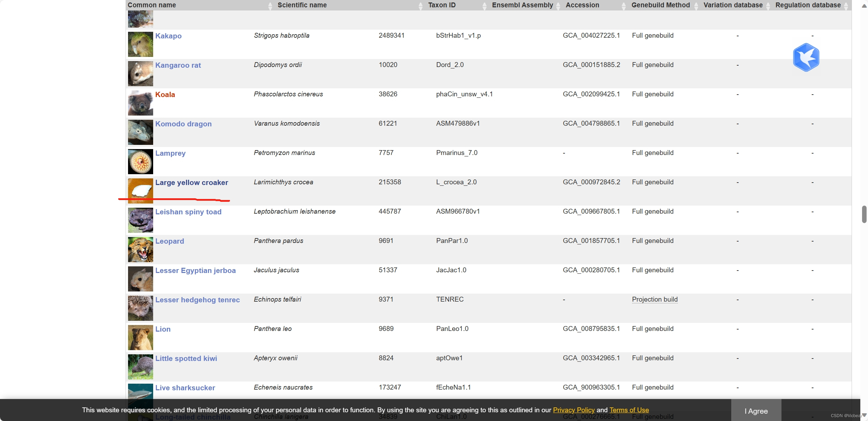Sort by Scientific name header
868x421 pixels.
(x=302, y=5)
